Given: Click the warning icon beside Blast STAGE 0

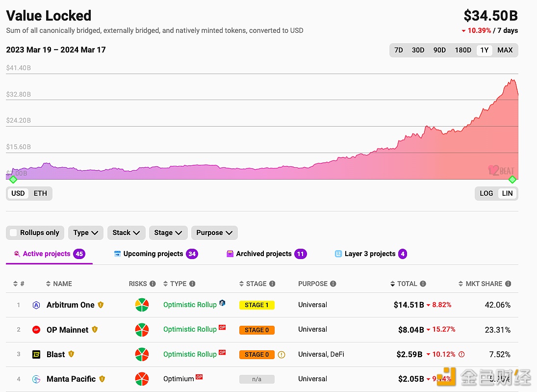Looking at the screenshot, I should coord(281,355).
